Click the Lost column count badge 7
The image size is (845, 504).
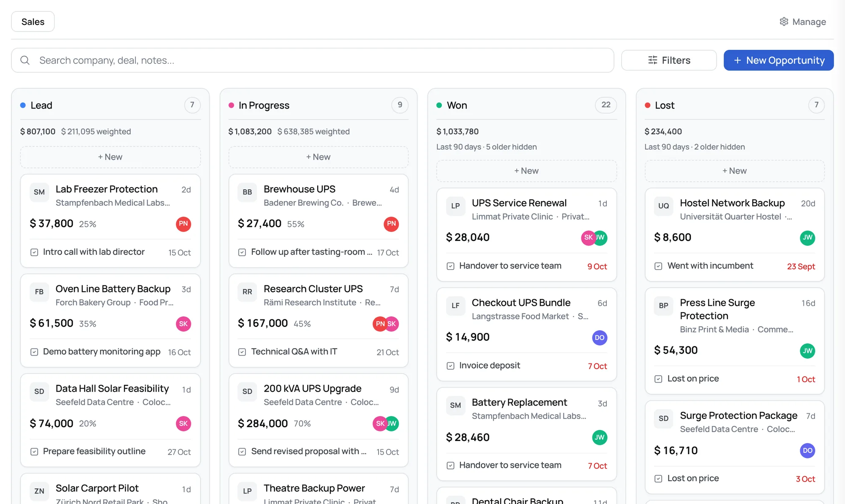(x=816, y=105)
